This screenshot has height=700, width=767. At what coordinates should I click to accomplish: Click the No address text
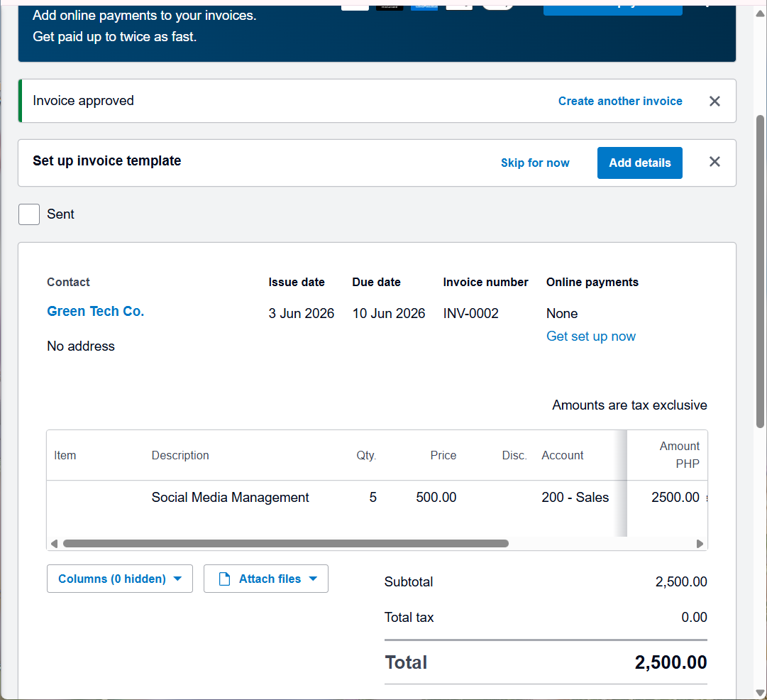pos(81,346)
